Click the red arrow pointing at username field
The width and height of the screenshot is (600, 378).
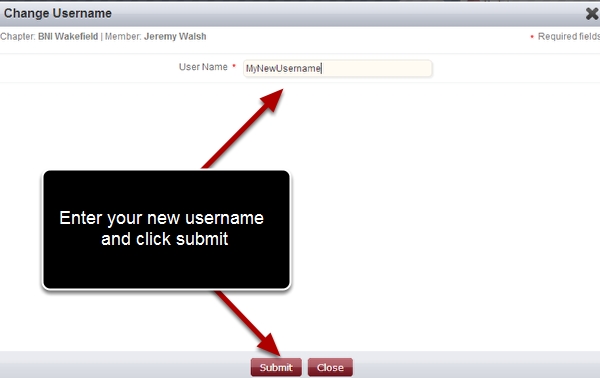(243, 129)
